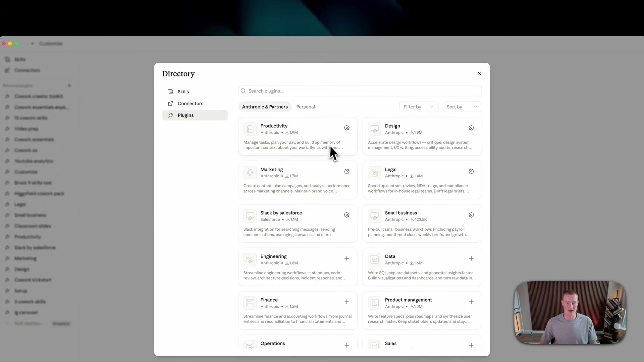Screen dimensions: 644x362
Task: Click the Product management card icon
Action: (x=375, y=303)
